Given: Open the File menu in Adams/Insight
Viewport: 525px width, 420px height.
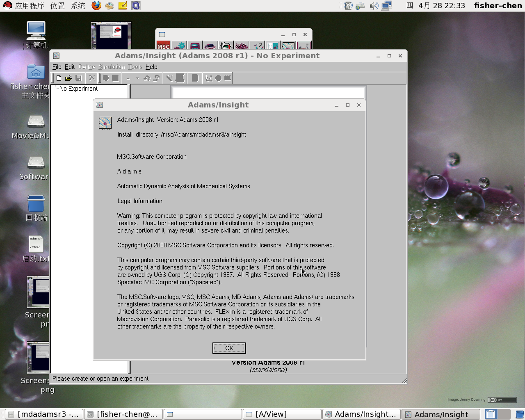Looking at the screenshot, I should click(x=57, y=67).
